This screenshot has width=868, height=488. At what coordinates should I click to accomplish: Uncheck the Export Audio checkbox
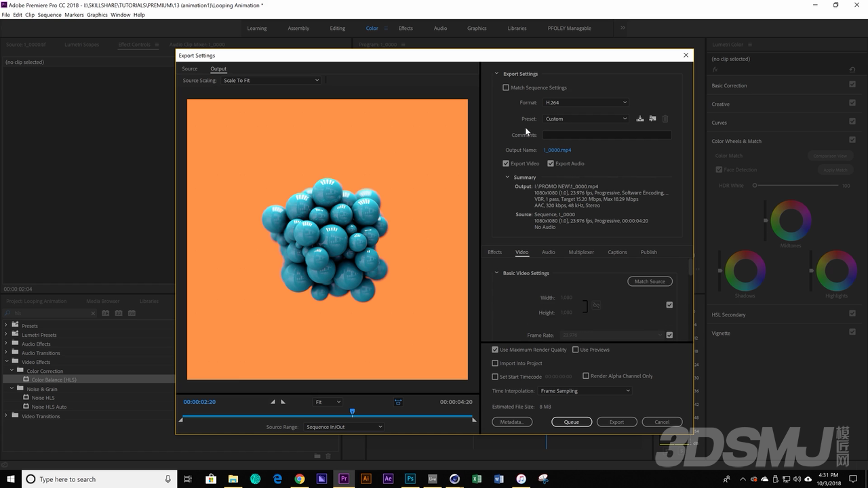[x=551, y=163]
